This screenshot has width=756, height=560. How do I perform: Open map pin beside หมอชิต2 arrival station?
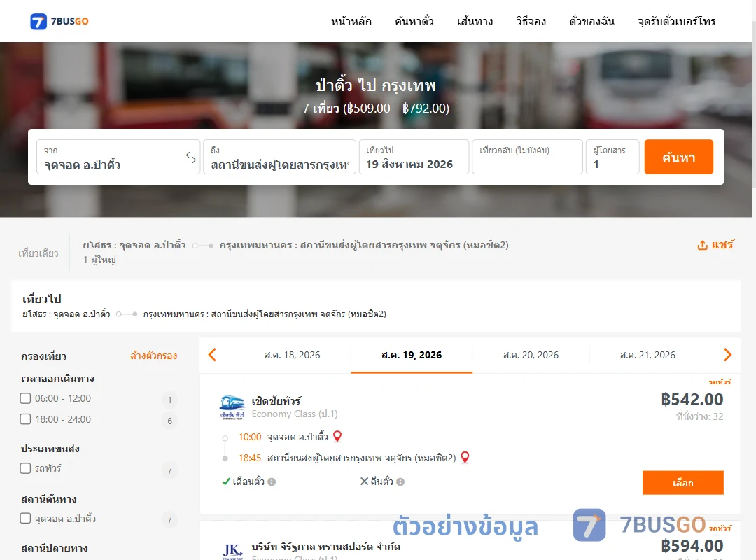[465, 457]
